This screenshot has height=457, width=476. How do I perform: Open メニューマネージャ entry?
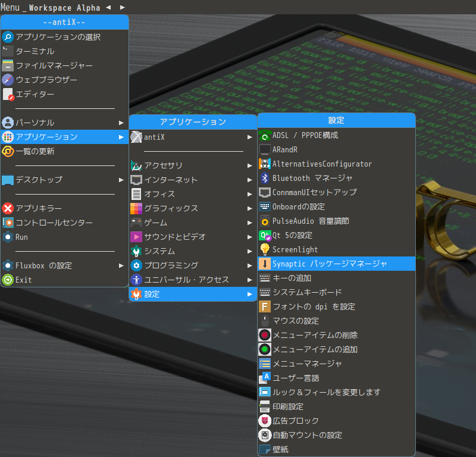pyautogui.click(x=336, y=364)
